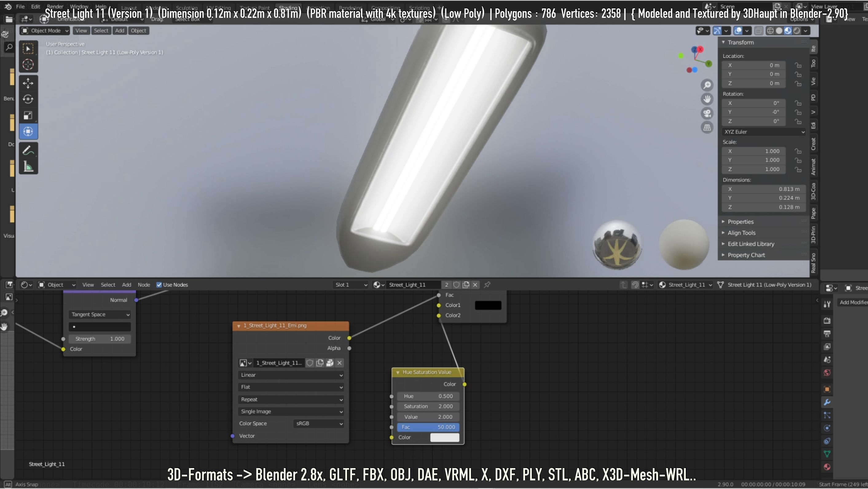This screenshot has height=489, width=868.
Task: Toggle fake user shield for Street_Light_11 material
Action: (x=456, y=285)
